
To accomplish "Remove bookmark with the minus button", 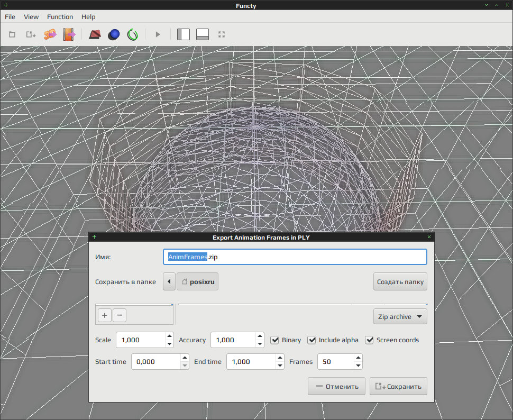I will [x=120, y=315].
